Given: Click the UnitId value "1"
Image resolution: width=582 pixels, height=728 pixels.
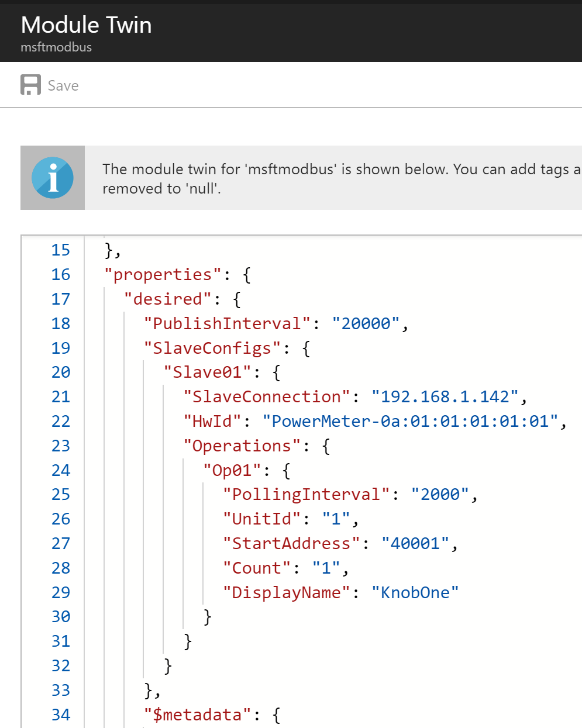Looking at the screenshot, I should coord(335,519).
